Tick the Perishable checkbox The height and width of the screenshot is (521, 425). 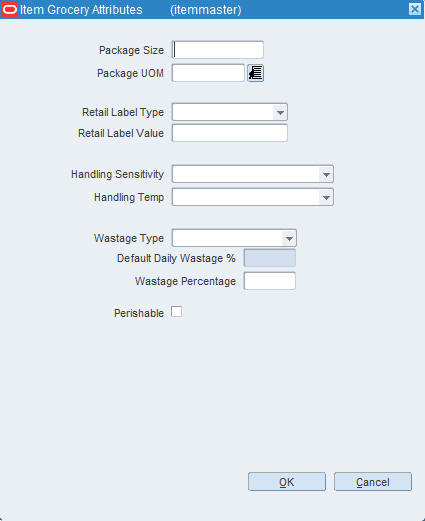[176, 312]
